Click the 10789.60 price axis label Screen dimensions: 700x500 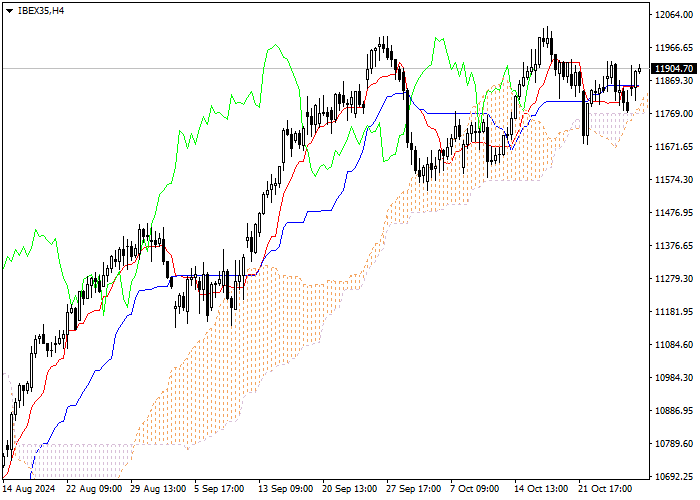674,444
